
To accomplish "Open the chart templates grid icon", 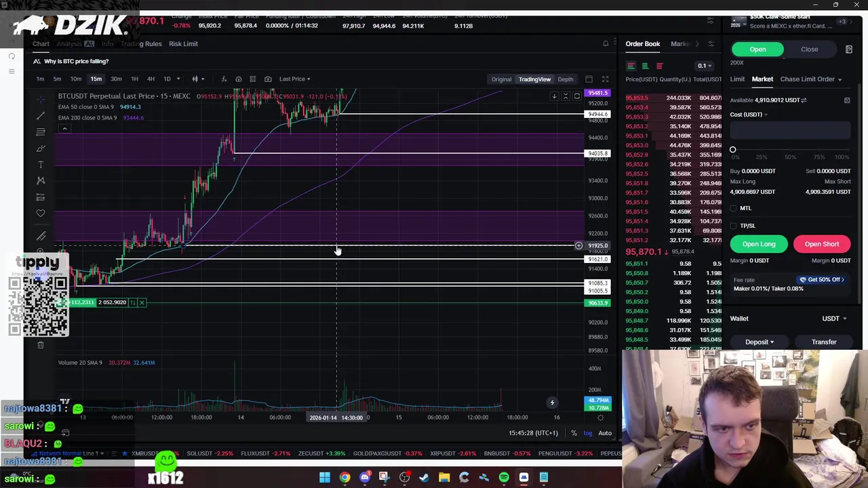I will tap(253, 79).
